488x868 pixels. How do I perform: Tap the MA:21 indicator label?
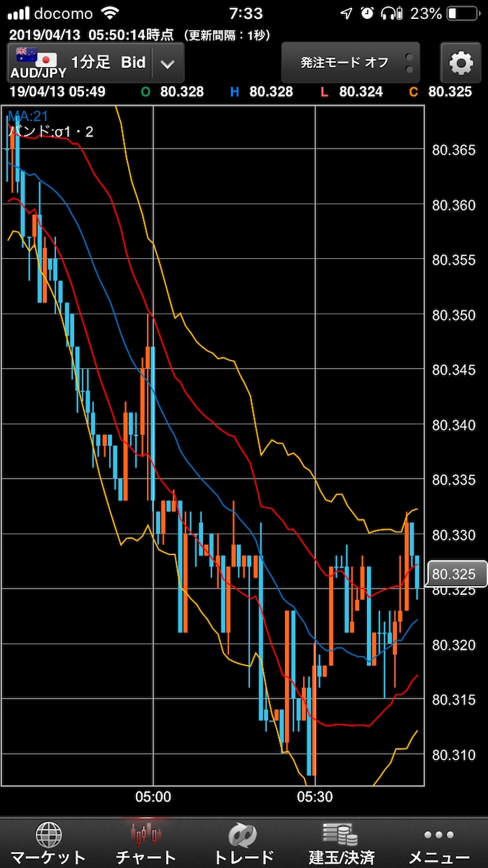28,116
